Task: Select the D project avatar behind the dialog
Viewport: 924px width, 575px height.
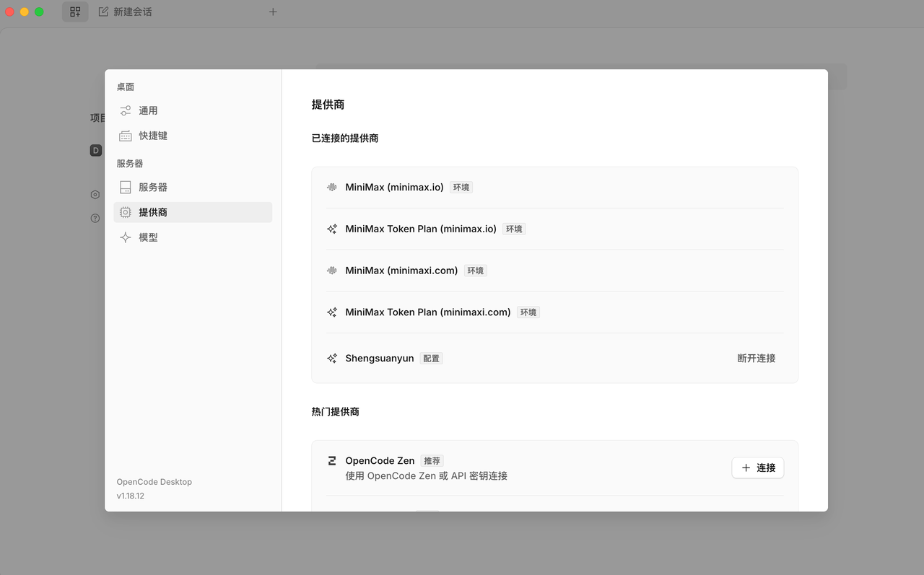Action: [96, 150]
